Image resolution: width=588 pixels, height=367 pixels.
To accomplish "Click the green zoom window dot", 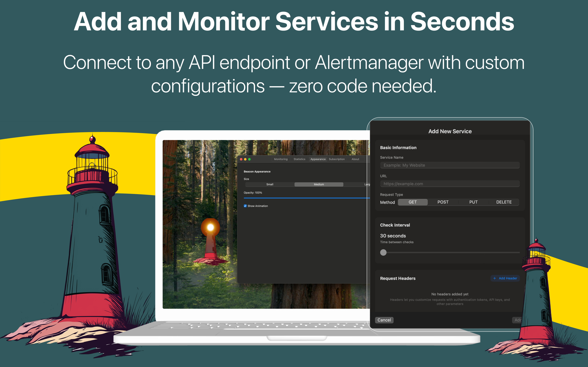I will [249, 159].
